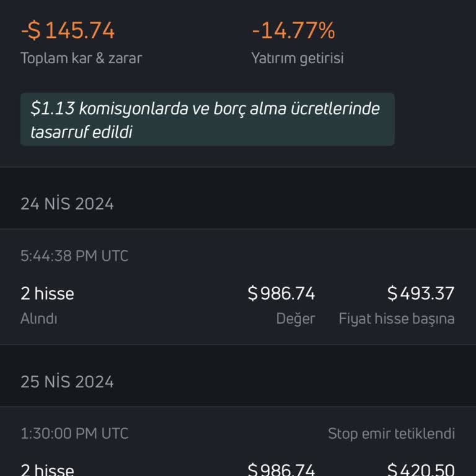476x476 pixels.
Task: Tap the dark divider below the savings banner
Action: (238, 167)
